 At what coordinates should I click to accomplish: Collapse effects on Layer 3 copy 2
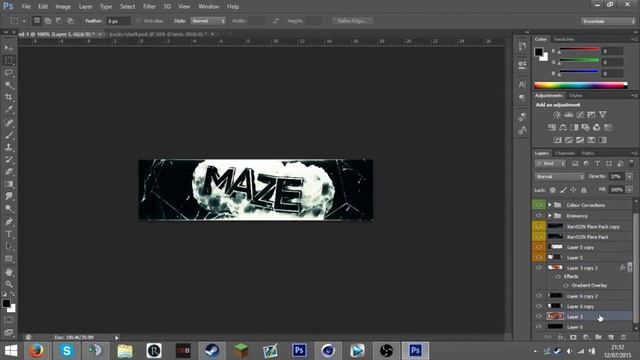pos(630,268)
